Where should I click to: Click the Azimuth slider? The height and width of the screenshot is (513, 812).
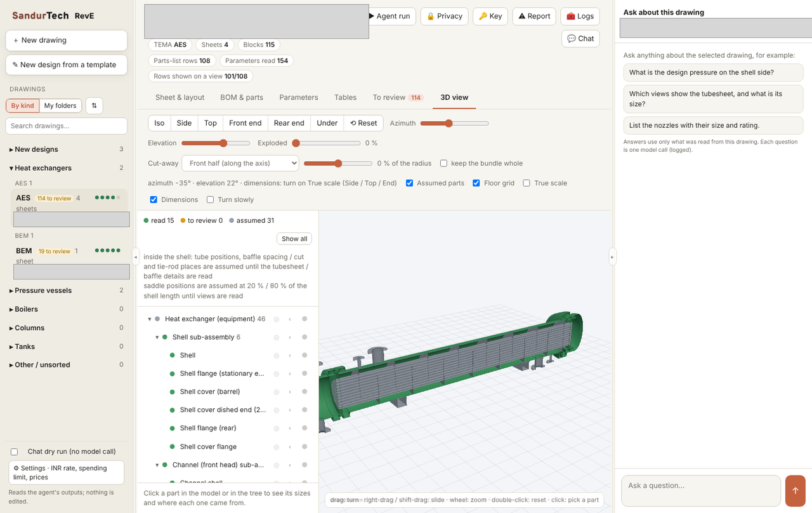(454, 123)
